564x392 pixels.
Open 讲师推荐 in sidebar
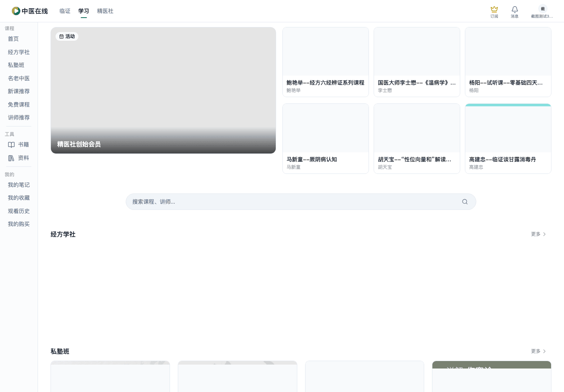19,117
